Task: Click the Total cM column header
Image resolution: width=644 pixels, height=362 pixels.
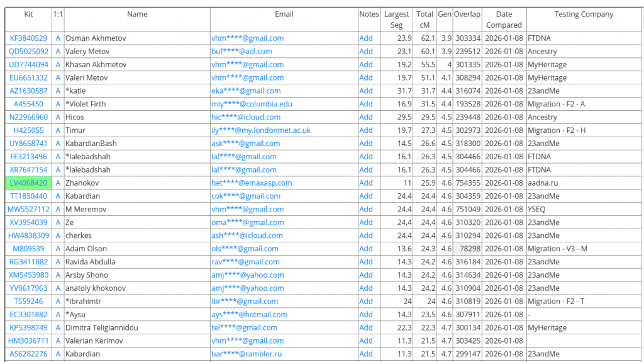Action: pos(425,20)
